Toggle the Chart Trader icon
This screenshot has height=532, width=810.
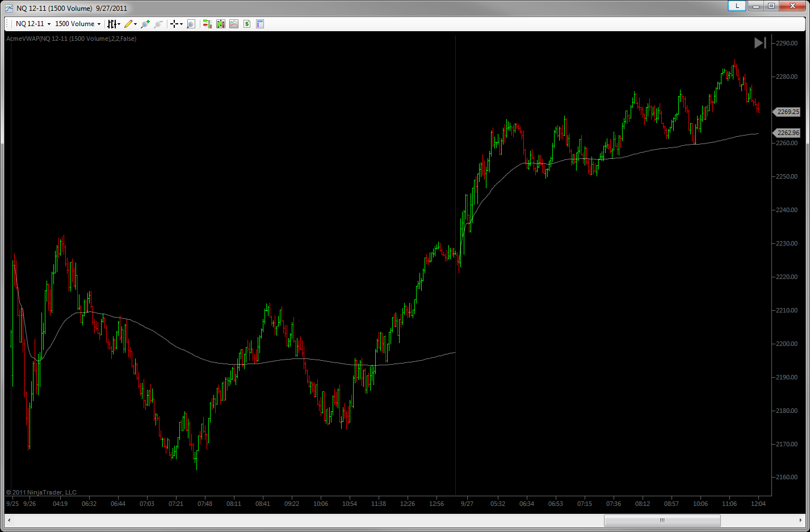pos(207,24)
